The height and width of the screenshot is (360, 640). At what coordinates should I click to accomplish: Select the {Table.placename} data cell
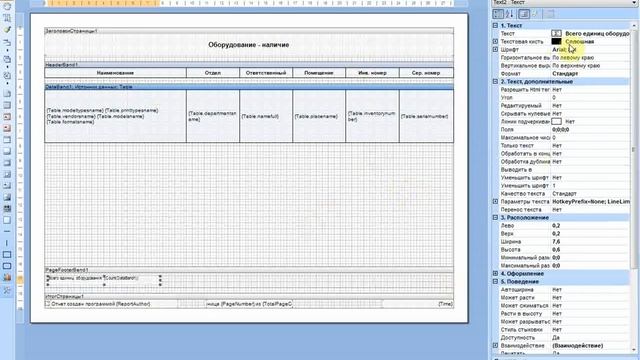click(319, 116)
